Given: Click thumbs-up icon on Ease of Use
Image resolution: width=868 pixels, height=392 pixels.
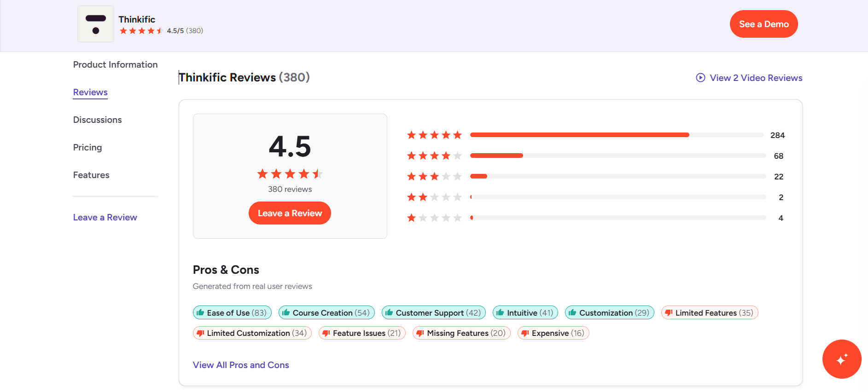Looking at the screenshot, I should pos(200,312).
